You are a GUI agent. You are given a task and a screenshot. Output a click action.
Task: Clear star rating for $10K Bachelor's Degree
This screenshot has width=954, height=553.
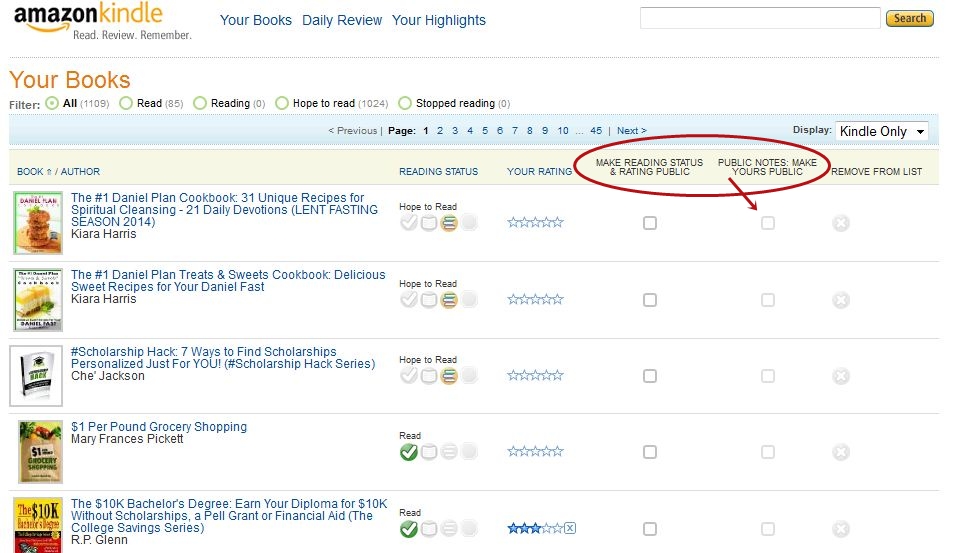[x=570, y=528]
